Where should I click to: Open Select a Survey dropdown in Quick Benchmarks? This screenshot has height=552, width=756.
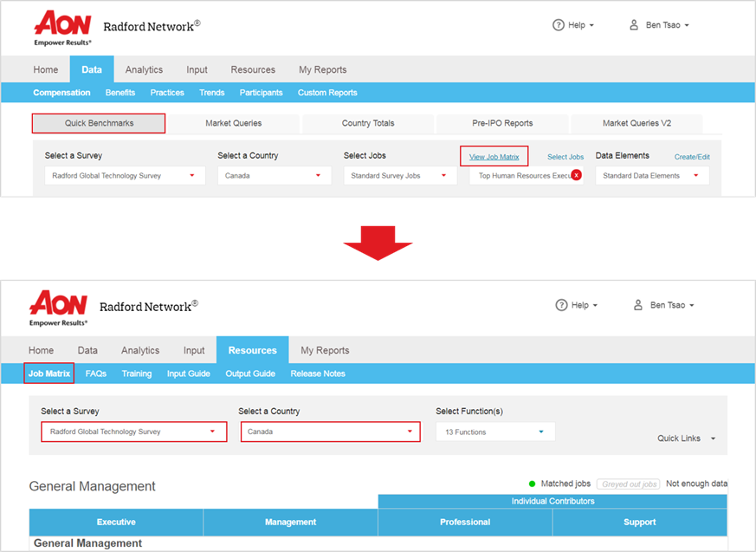tap(125, 176)
